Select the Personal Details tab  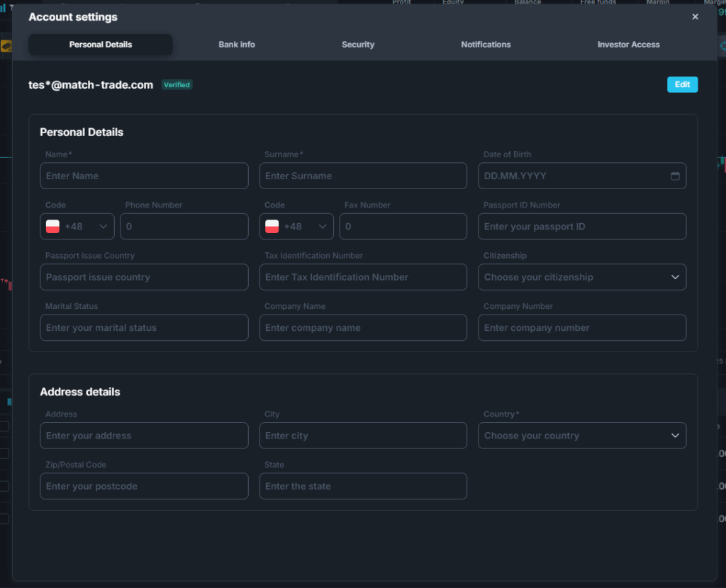[101, 45]
